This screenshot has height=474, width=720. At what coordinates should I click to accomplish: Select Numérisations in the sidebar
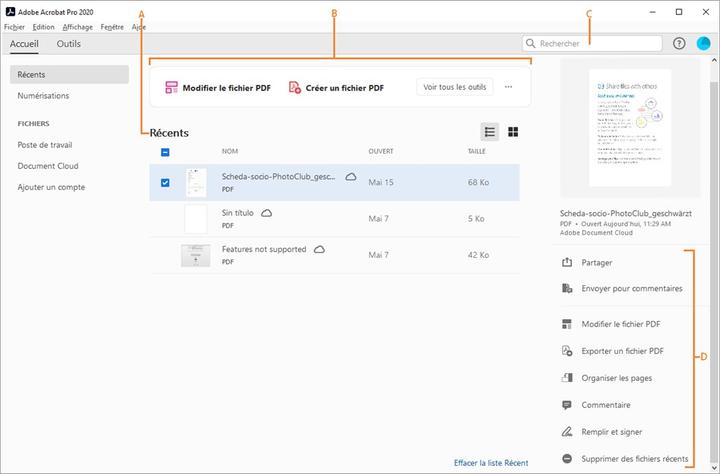point(43,96)
